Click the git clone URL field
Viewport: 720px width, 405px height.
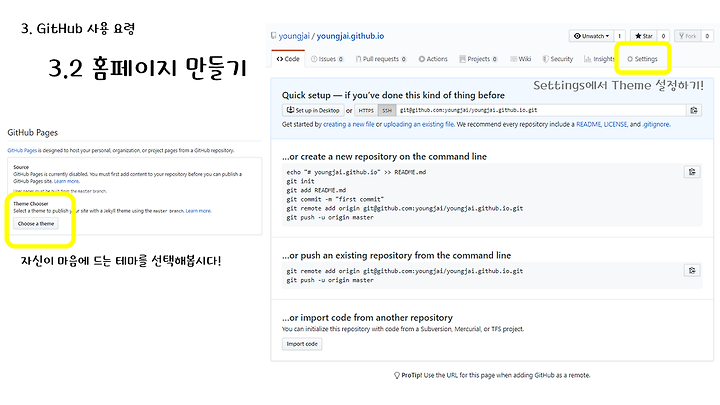point(541,110)
